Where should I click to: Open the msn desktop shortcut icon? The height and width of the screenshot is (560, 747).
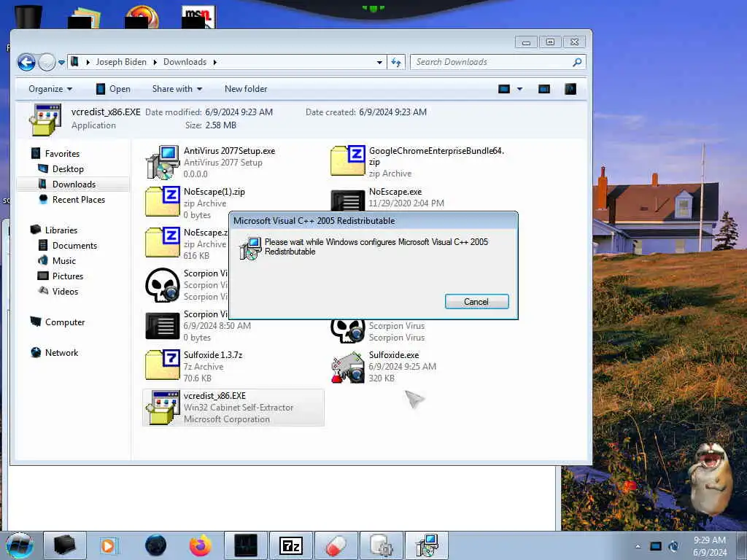198,17
